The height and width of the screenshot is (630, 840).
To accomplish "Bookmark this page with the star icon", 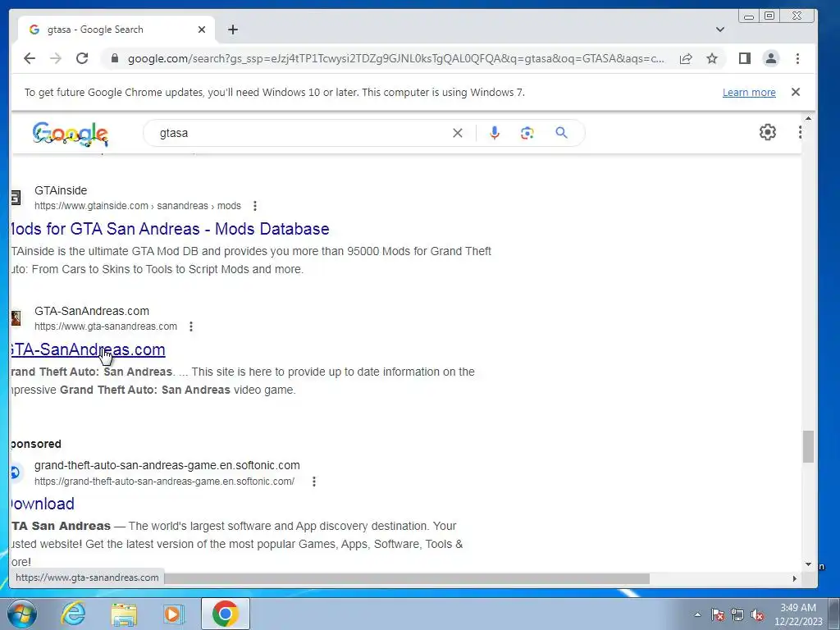I will 712,58.
